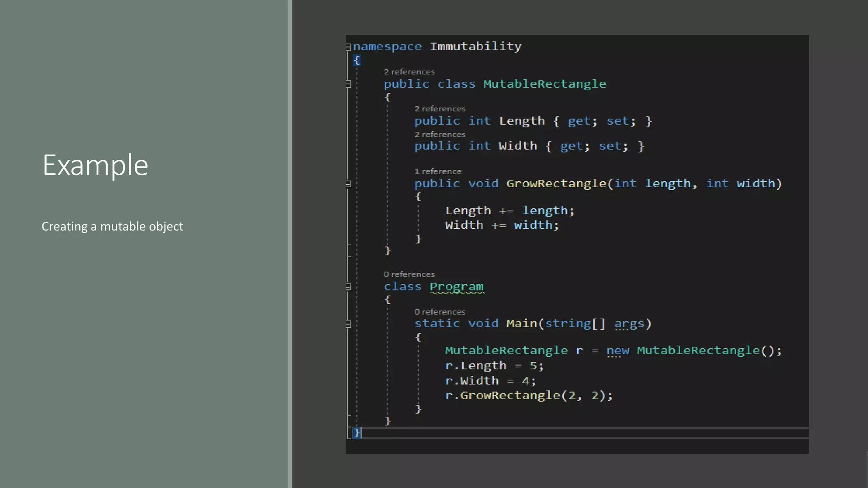Collapse the Main method block

(348, 324)
